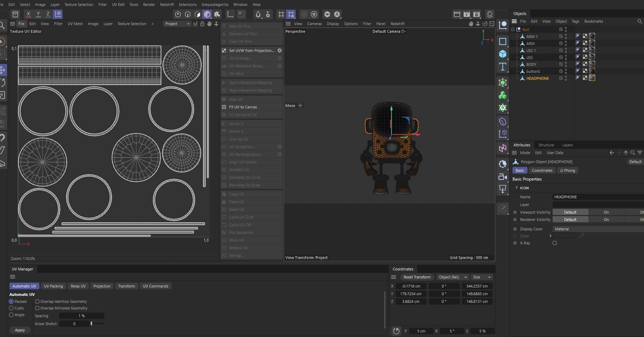Toggle layer enable checkbox for ARM 1
Image resolution: width=644 pixels, height=337 pixels.
(561, 36)
